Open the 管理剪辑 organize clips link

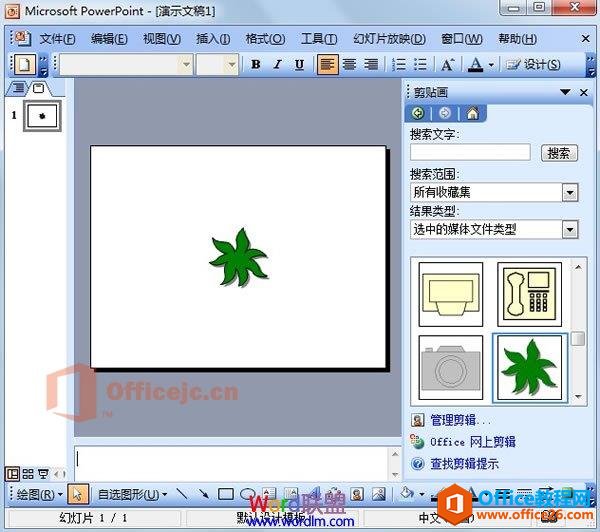point(459,420)
